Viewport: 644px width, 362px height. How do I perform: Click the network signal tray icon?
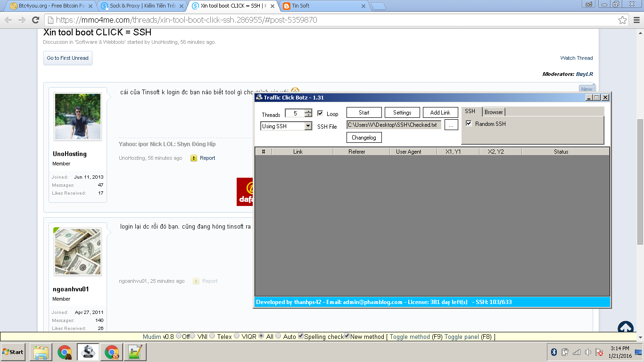pyautogui.click(x=577, y=352)
